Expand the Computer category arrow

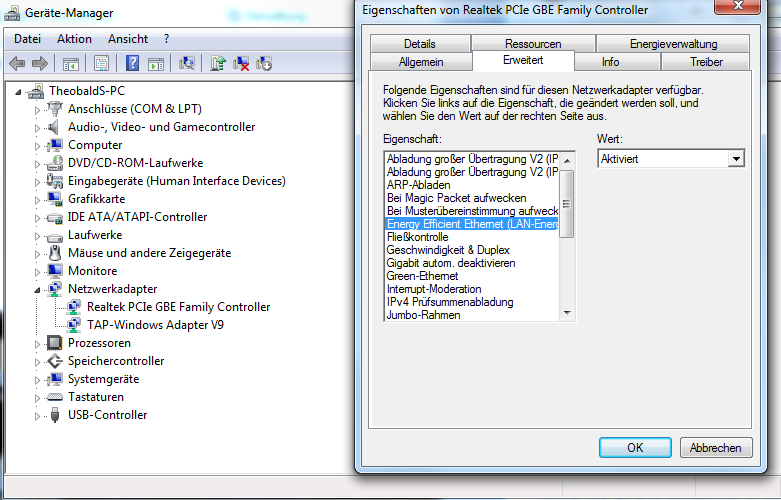pos(37,146)
